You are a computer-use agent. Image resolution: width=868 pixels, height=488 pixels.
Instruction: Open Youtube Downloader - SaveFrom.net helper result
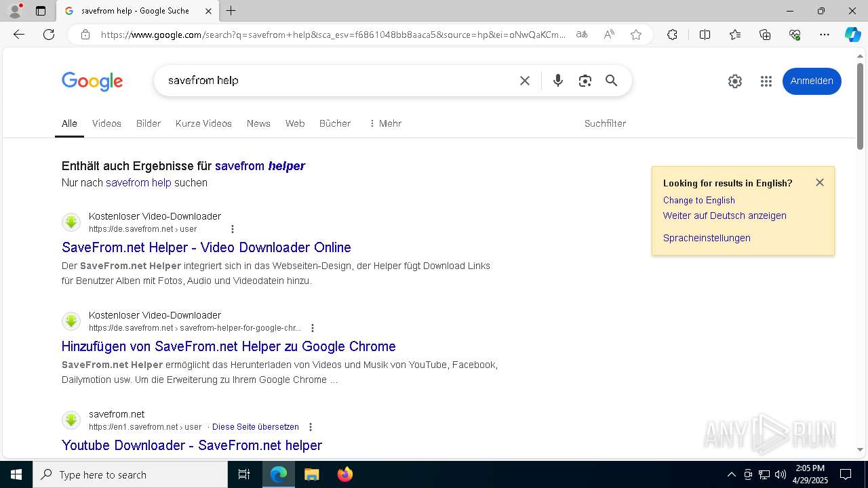(x=192, y=445)
